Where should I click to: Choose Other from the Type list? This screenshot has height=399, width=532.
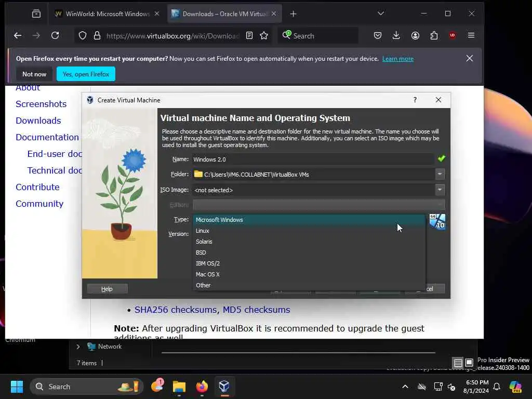pos(309,285)
